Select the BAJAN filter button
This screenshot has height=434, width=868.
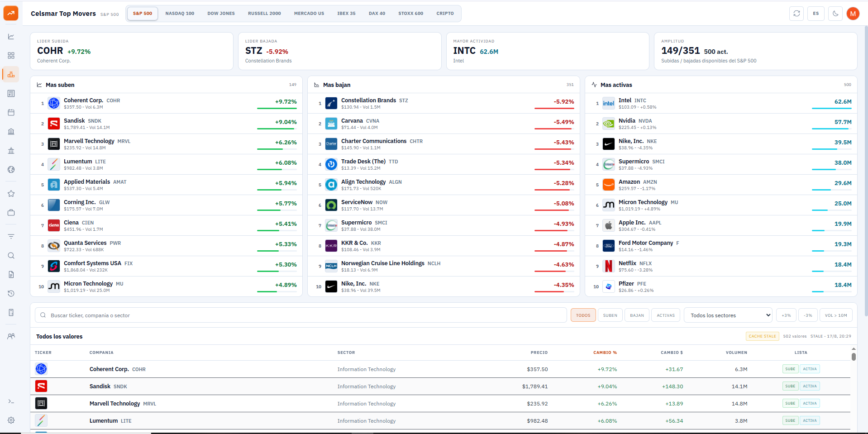coord(637,315)
